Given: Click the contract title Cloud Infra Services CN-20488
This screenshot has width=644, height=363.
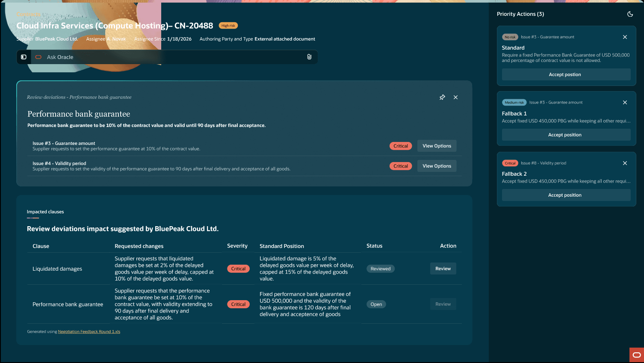Looking at the screenshot, I should (115, 26).
